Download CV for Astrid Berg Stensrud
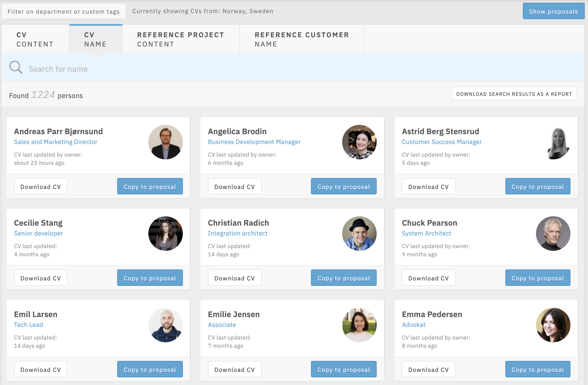Viewport: 588px width, 385px height. (x=429, y=187)
